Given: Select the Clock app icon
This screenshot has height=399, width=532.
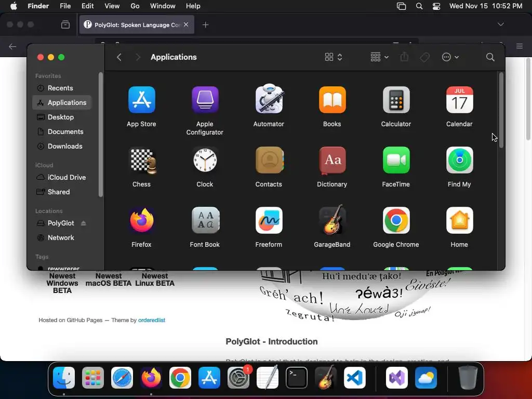Looking at the screenshot, I should (x=205, y=160).
